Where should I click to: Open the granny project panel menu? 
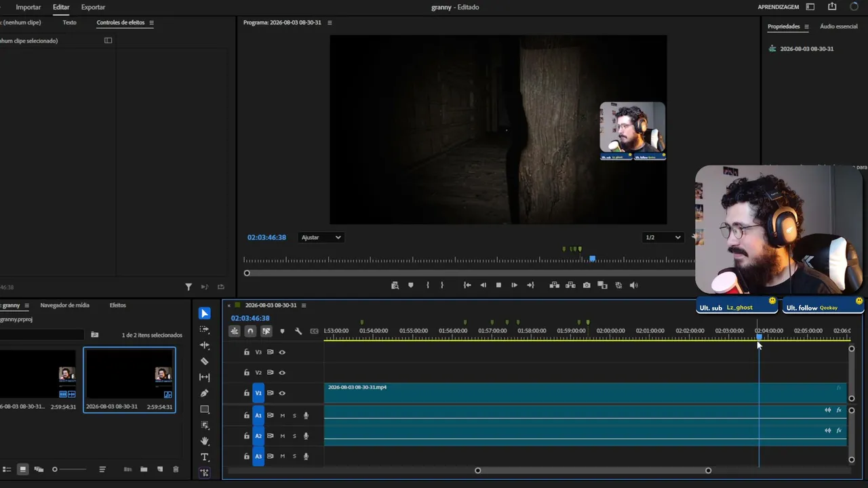(26, 305)
